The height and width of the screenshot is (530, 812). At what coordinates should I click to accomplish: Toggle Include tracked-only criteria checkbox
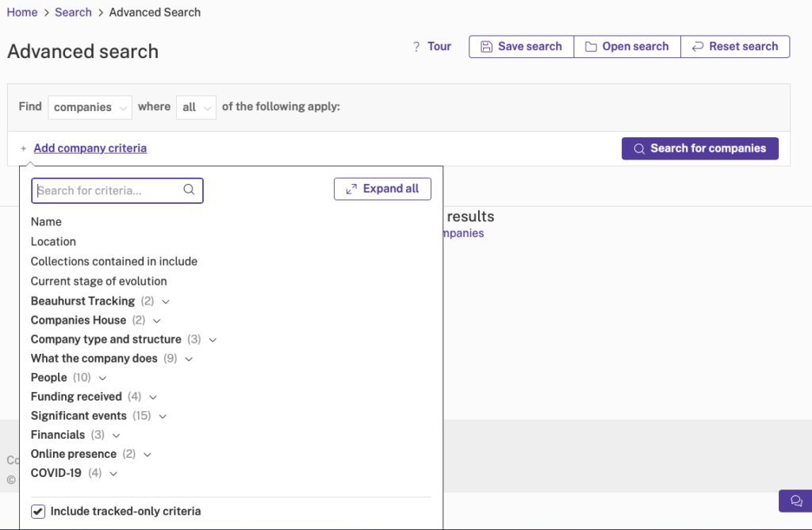[38, 511]
